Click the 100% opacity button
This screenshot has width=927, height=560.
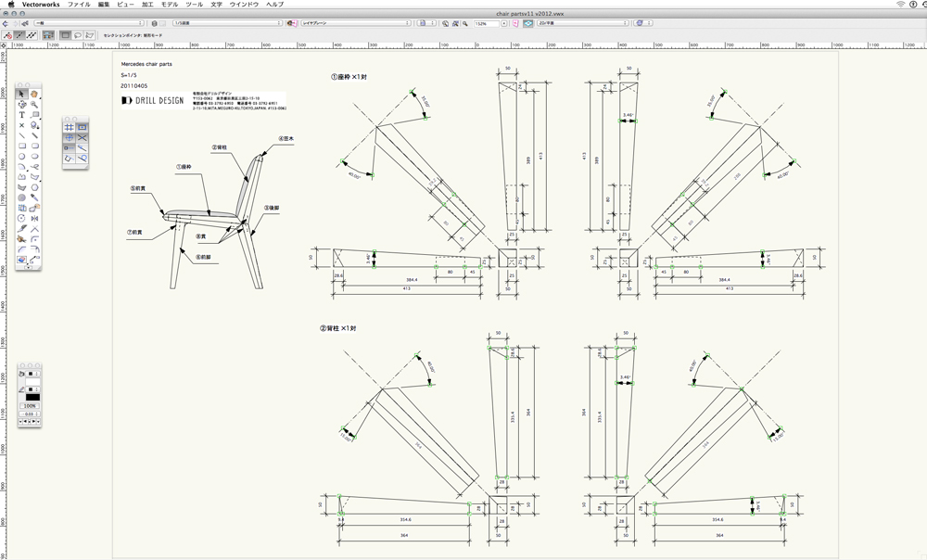[x=31, y=405]
